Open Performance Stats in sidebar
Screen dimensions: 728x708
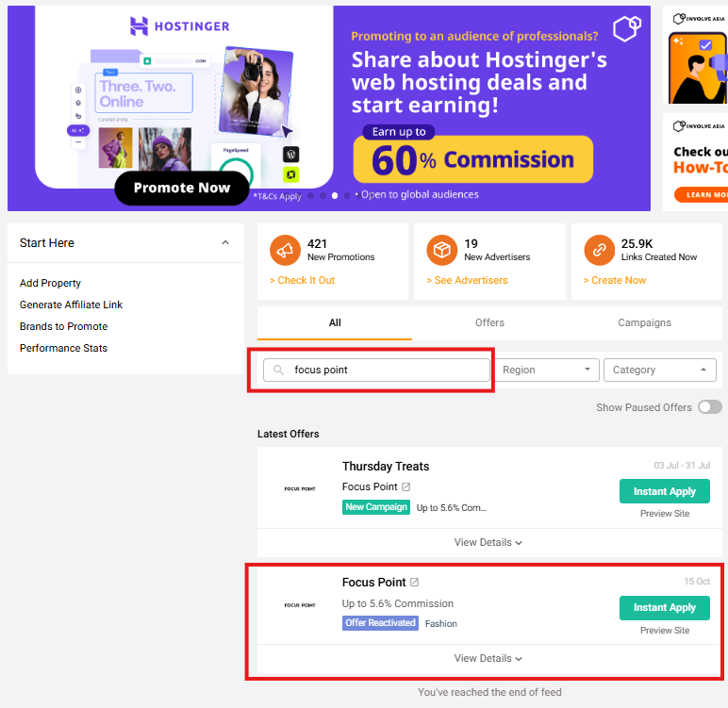click(63, 348)
